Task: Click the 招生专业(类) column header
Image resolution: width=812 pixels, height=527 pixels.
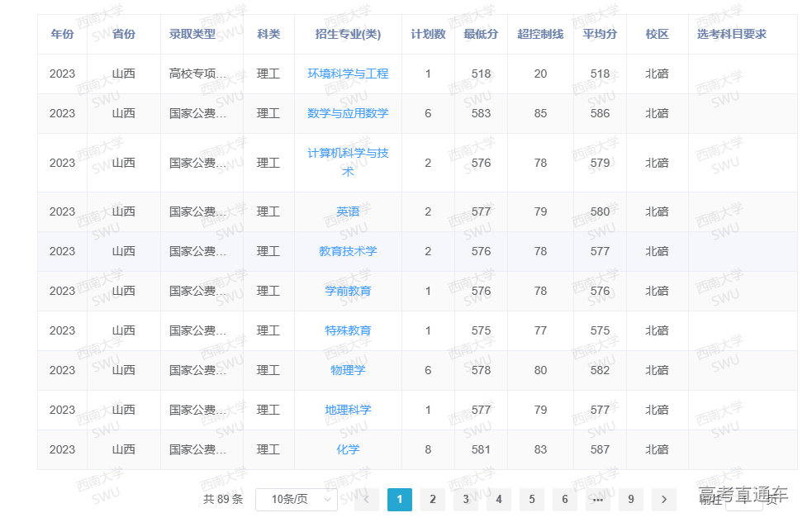Action: click(348, 34)
